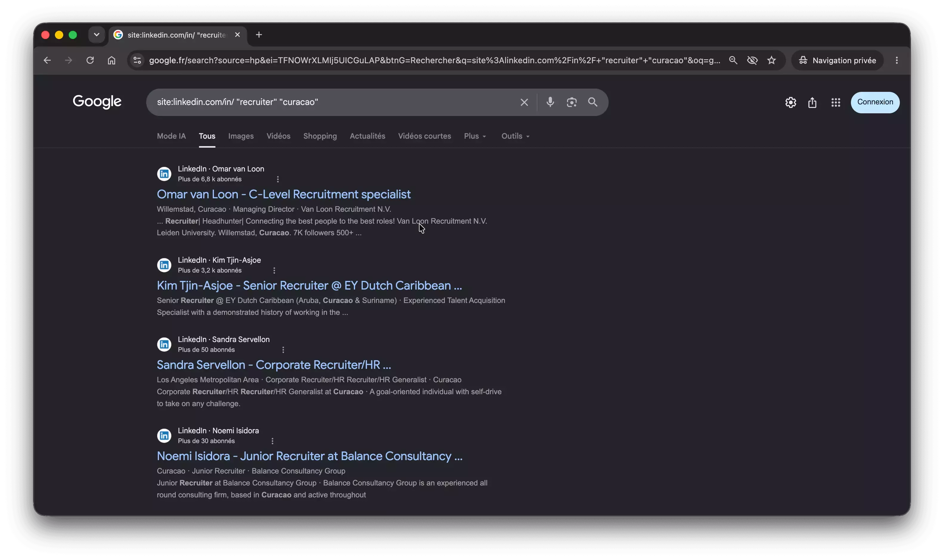
Task: Bookmark this page with the star
Action: click(772, 60)
